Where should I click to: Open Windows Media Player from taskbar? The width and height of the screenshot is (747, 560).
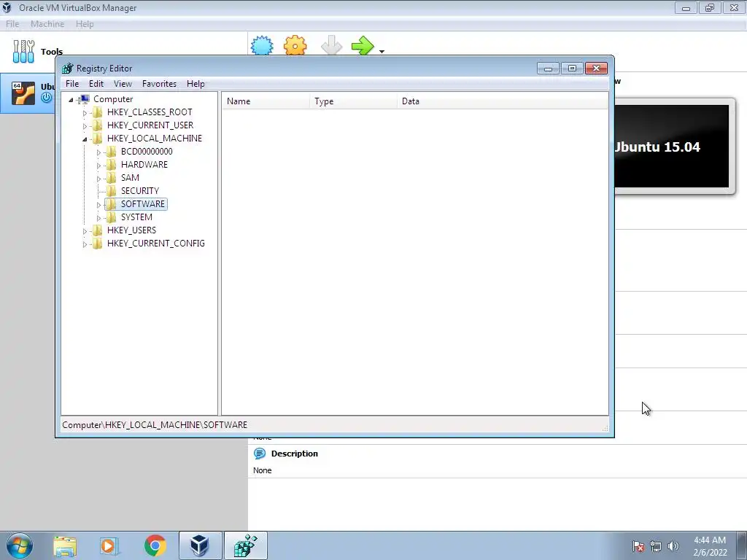click(109, 545)
